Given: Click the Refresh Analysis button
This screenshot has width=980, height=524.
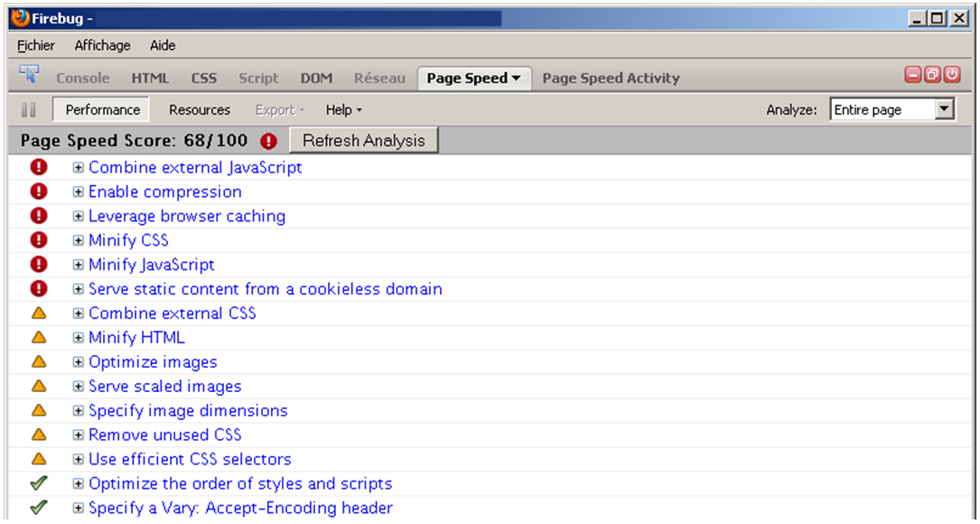Looking at the screenshot, I should 362,140.
